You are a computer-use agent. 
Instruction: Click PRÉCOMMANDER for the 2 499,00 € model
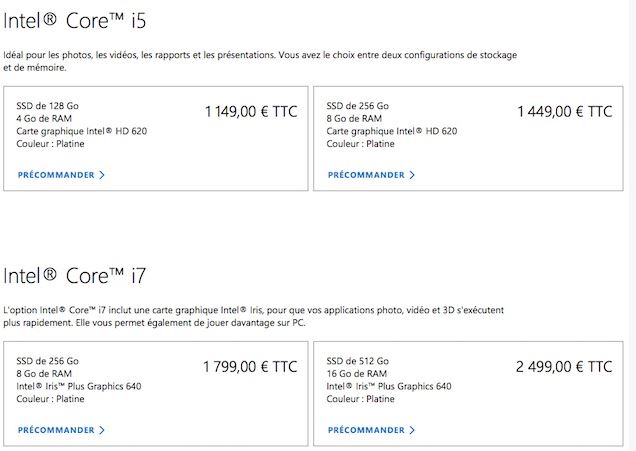(x=366, y=430)
